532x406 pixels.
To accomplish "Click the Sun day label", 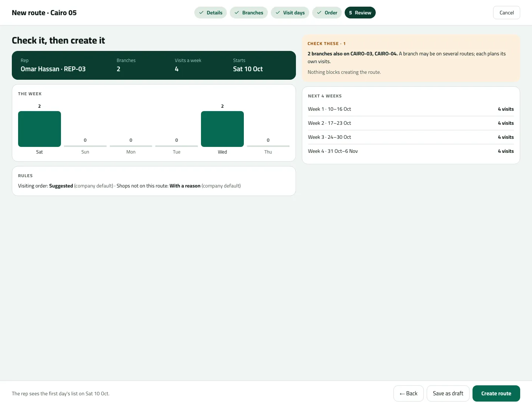I will tap(85, 152).
